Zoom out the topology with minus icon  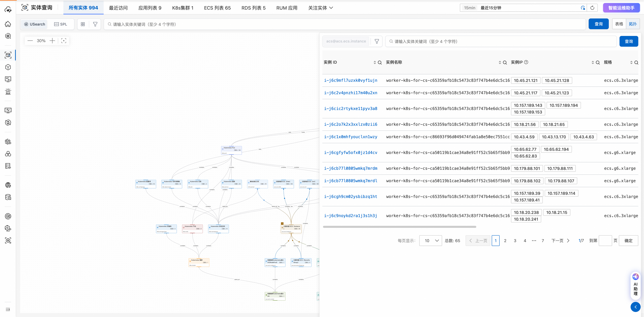(30, 41)
